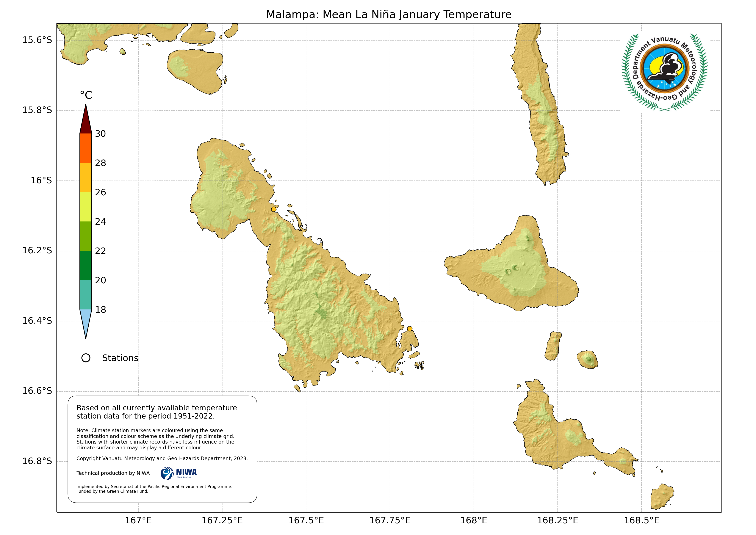Click the teal 18-20 colorbar segment
Viewport: 756px width, 535px height.
86,295
